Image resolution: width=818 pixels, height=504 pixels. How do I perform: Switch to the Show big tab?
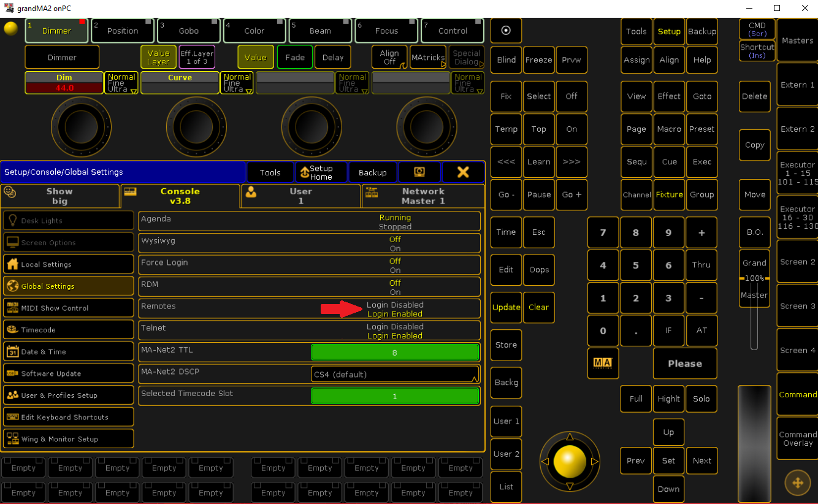coord(59,196)
